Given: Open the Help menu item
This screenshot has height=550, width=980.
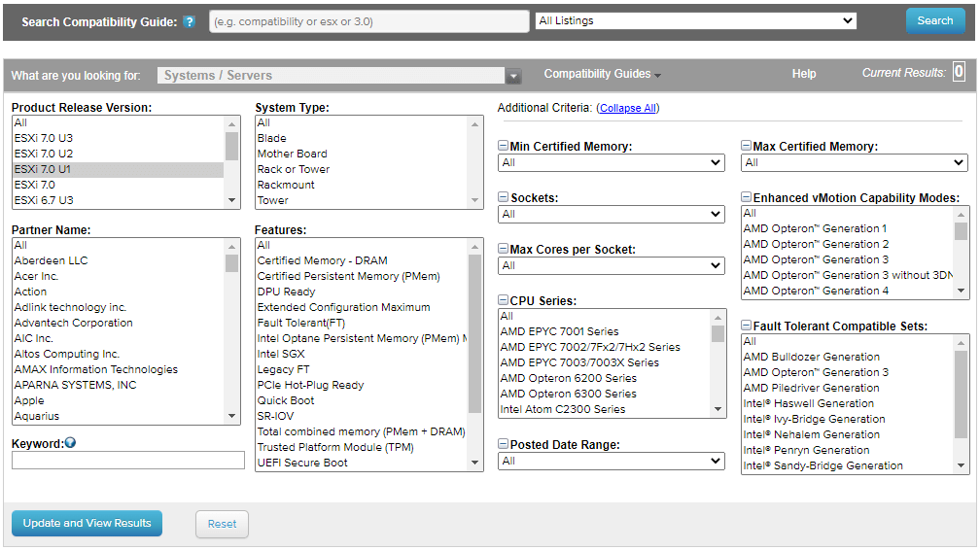Looking at the screenshot, I should (804, 74).
